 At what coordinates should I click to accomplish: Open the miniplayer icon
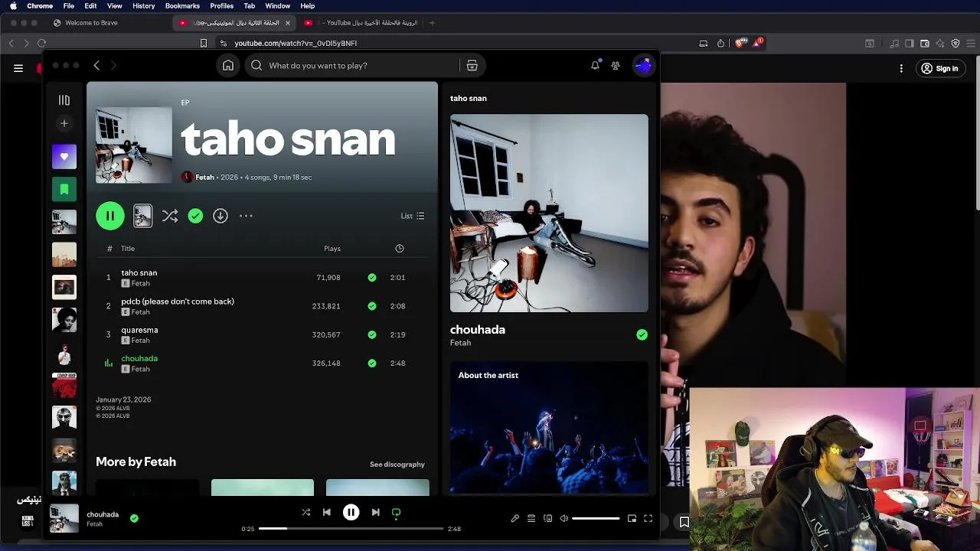coord(632,518)
